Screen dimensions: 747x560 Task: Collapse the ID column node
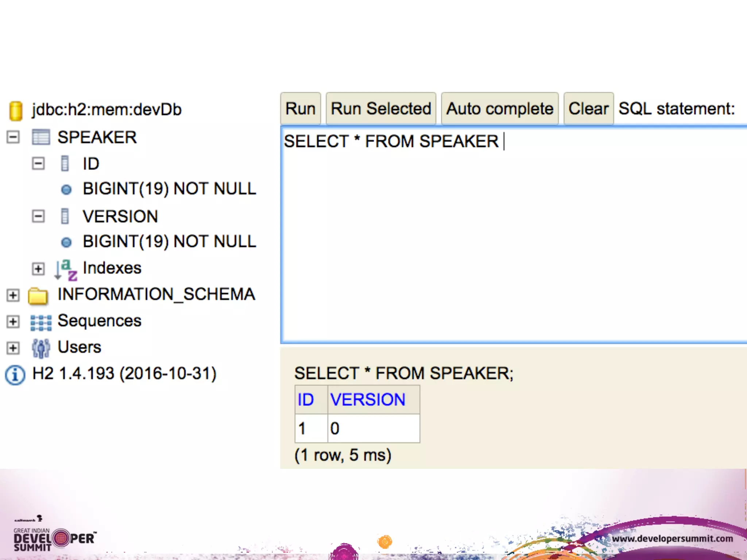pyautogui.click(x=38, y=163)
